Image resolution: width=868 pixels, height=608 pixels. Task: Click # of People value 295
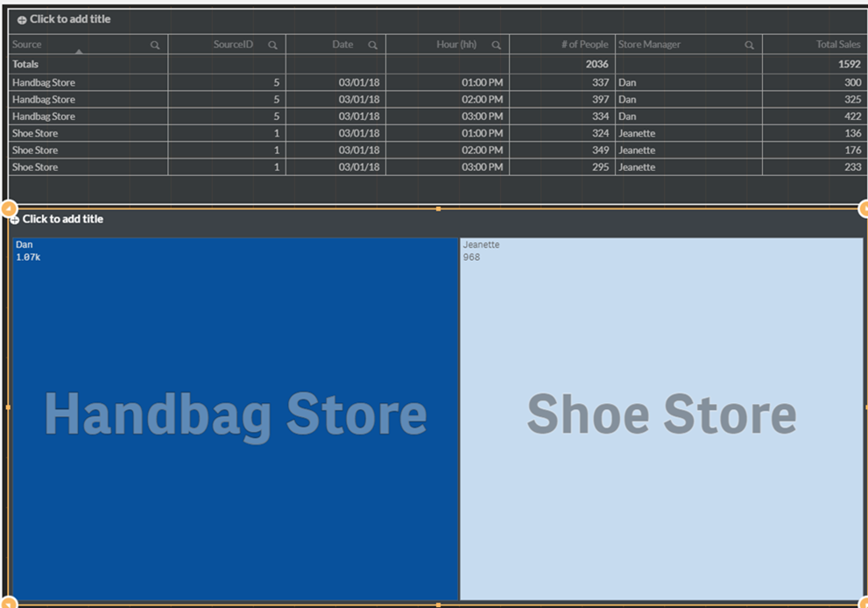[600, 167]
